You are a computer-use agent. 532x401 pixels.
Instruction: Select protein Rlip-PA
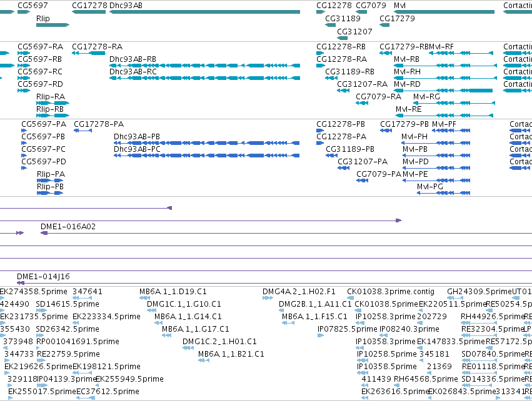(x=50, y=181)
